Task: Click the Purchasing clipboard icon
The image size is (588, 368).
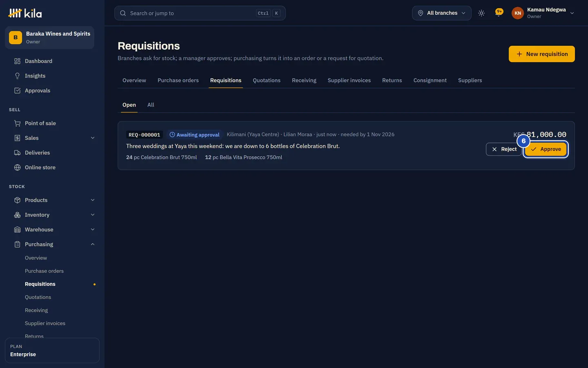Action: (x=17, y=244)
